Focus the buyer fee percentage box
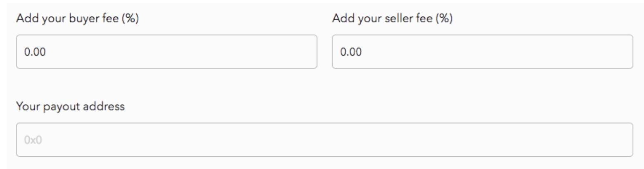Screen dimensions: 644x169 point(166,52)
